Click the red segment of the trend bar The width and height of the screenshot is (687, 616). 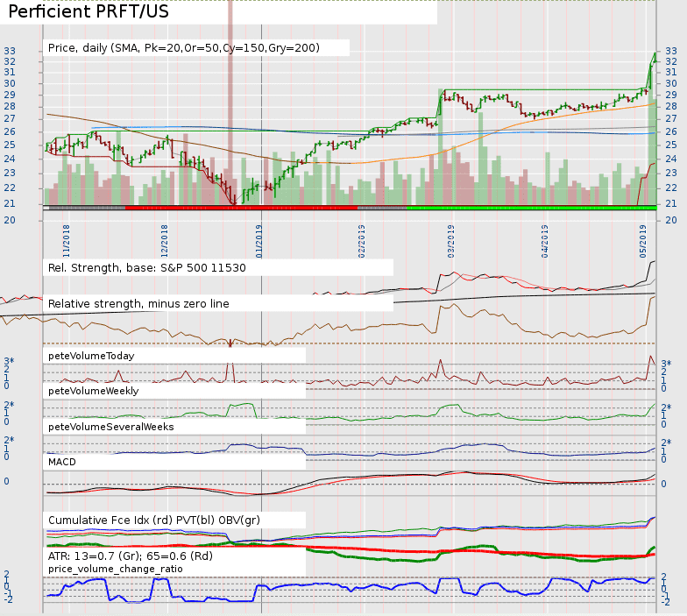click(241, 208)
